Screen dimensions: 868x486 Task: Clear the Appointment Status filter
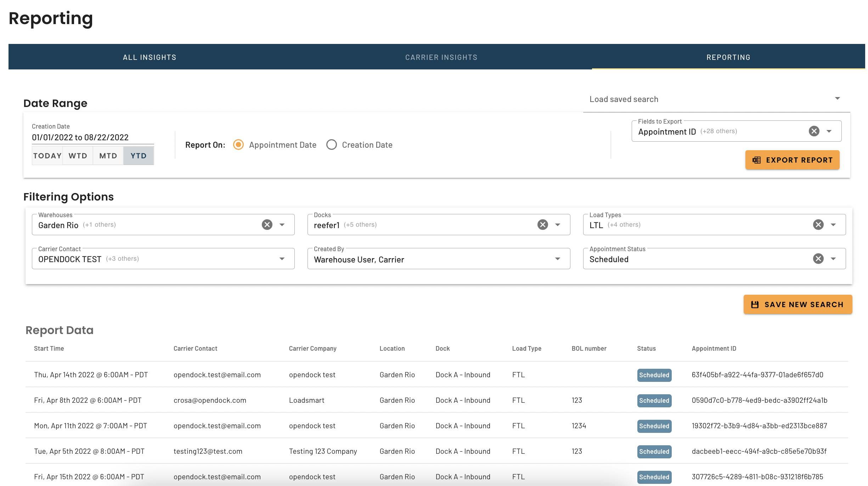[x=818, y=259]
